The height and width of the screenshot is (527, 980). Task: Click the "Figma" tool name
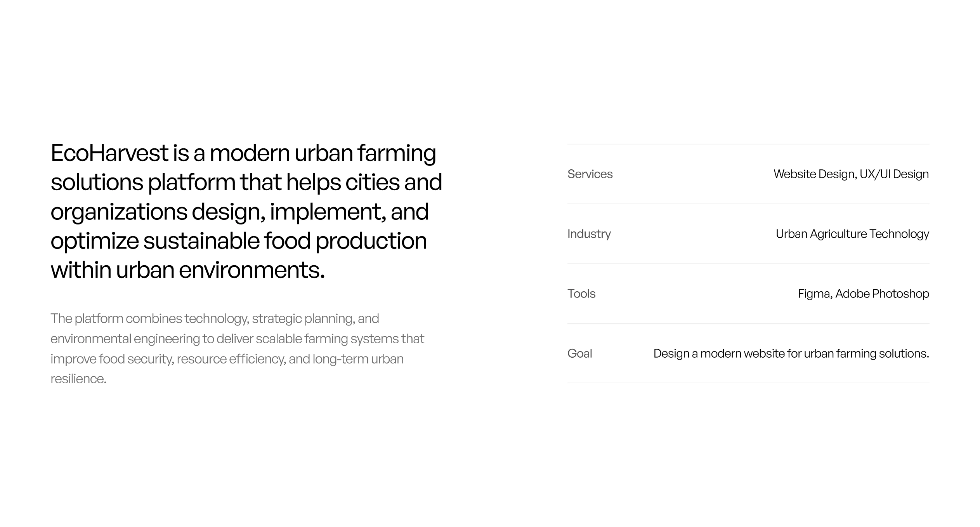814,294
